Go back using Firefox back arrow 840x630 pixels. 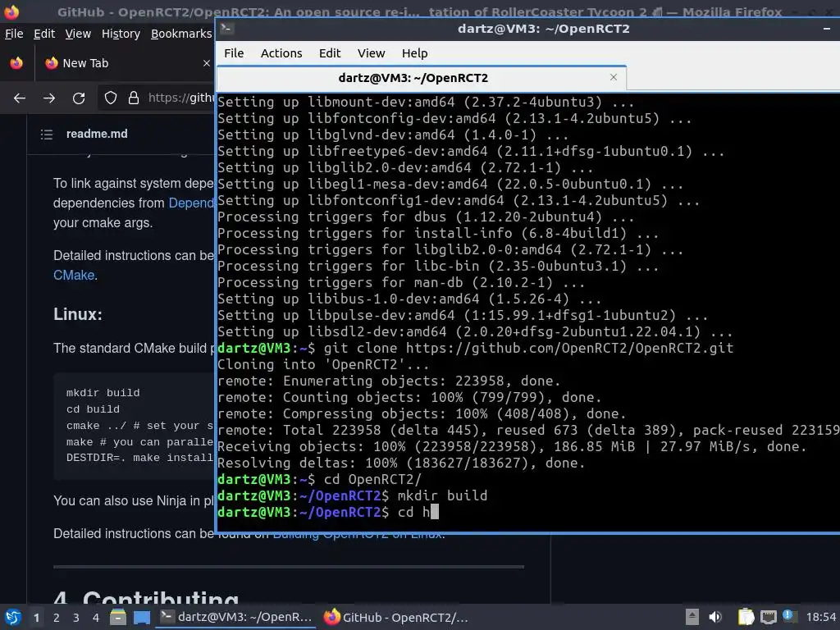pos(20,98)
